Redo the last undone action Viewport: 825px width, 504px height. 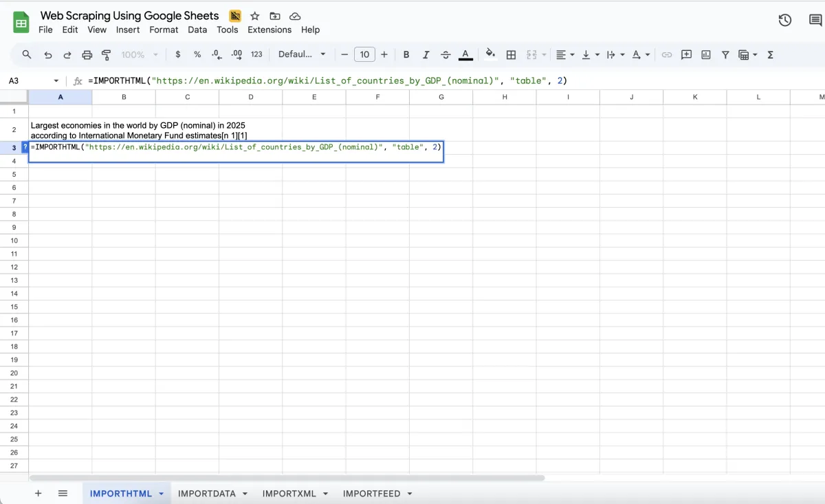click(x=67, y=54)
